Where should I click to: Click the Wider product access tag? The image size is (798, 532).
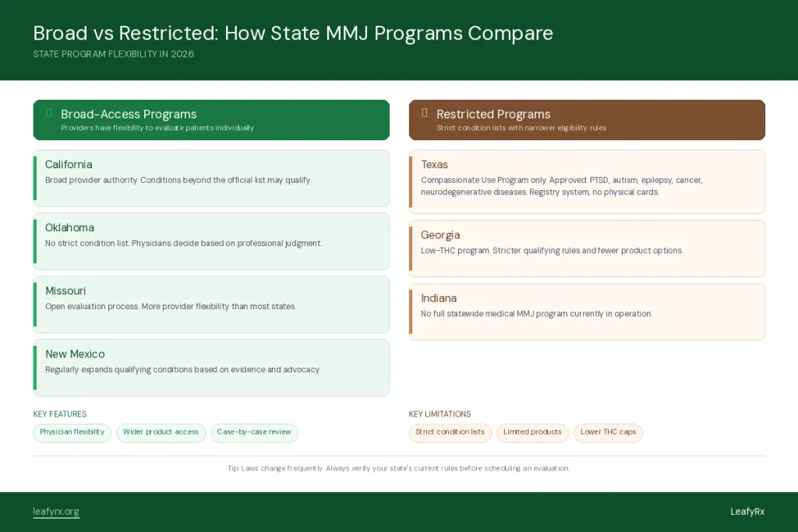coord(161,432)
